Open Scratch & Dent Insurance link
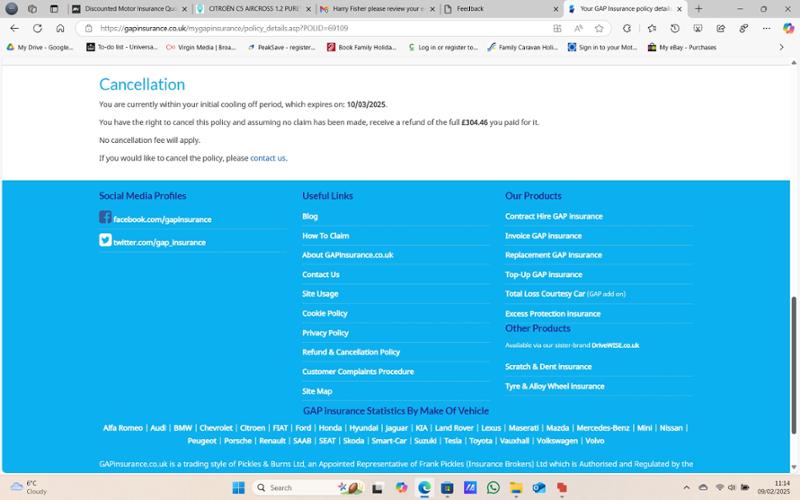 pos(548,367)
